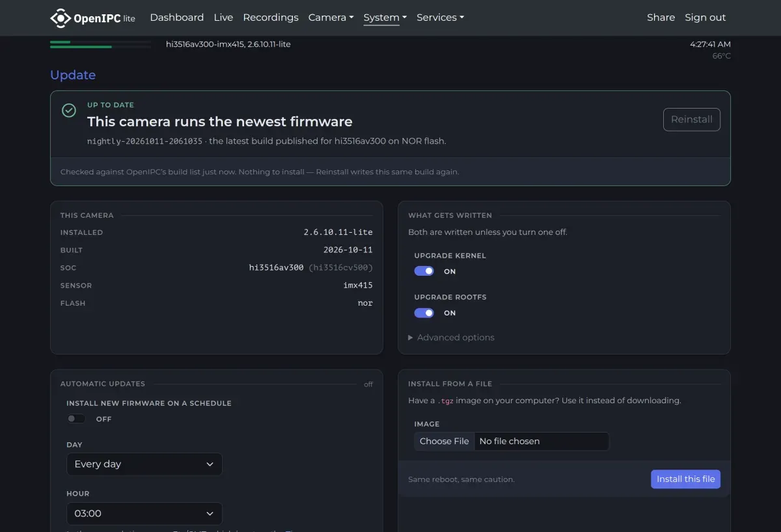This screenshot has width=781, height=532.
Task: Click Install this file button
Action: [x=685, y=479]
